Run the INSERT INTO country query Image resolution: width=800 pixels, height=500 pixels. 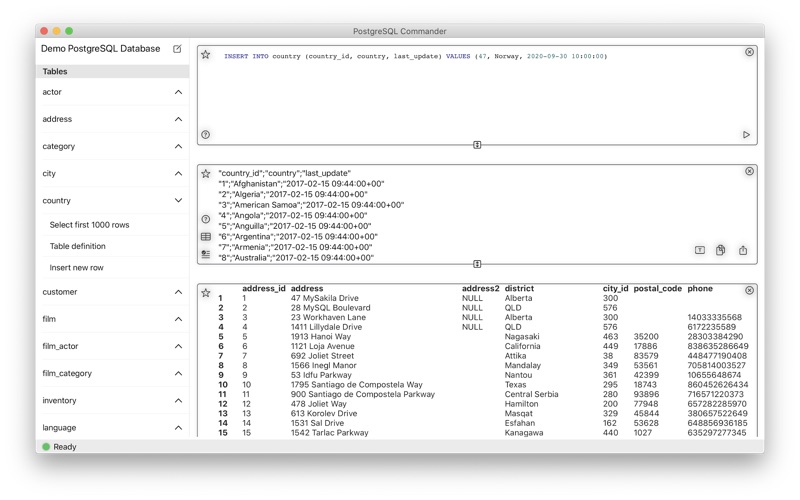pos(746,135)
